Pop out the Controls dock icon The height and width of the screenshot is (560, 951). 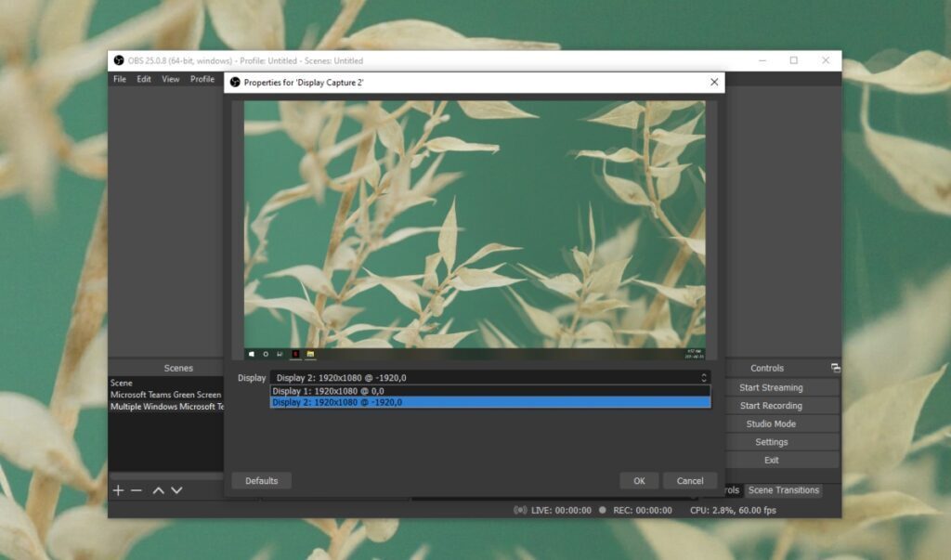(835, 368)
